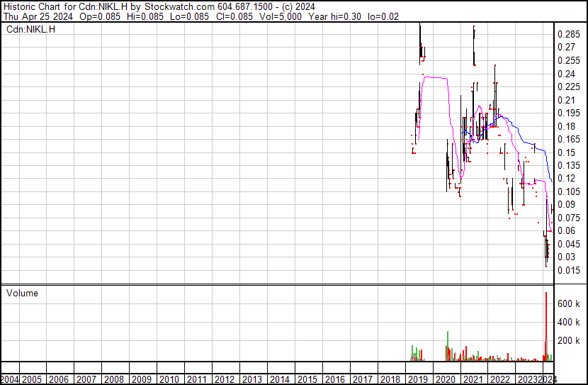Viewport: 588px width, 385px height.
Task: Click the Volume panel label
Action: (21, 294)
